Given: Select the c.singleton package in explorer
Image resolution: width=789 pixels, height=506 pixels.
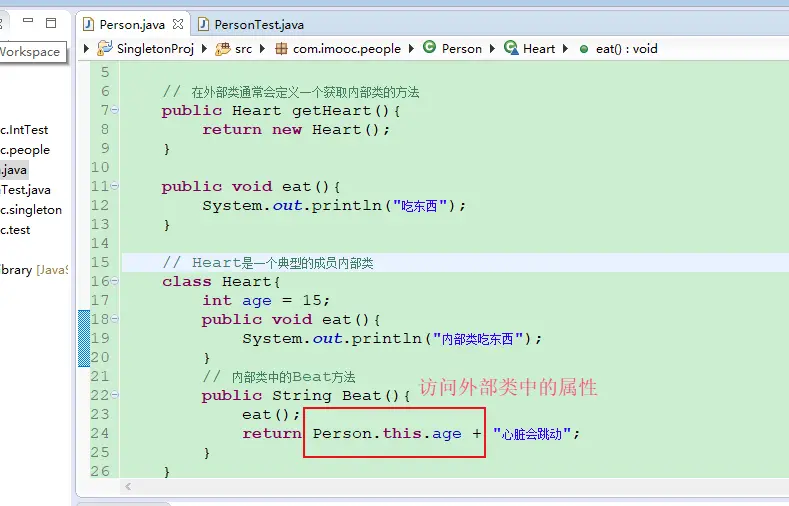Looking at the screenshot, I should [31, 210].
